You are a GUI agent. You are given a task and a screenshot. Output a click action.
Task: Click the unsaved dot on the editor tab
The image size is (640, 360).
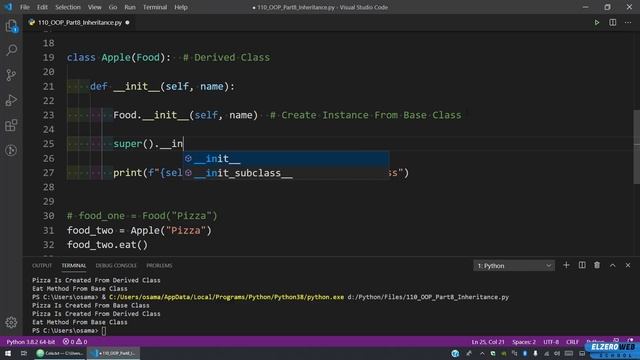tap(127, 22)
